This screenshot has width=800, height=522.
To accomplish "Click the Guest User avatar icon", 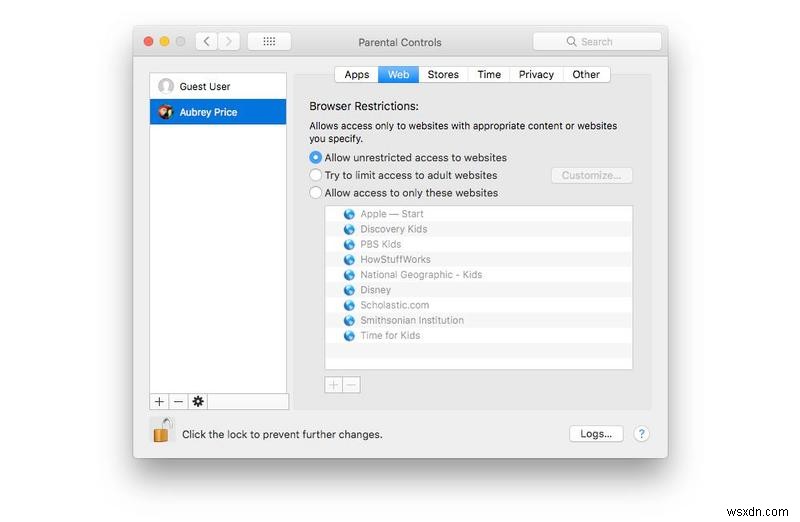I will tap(166, 86).
